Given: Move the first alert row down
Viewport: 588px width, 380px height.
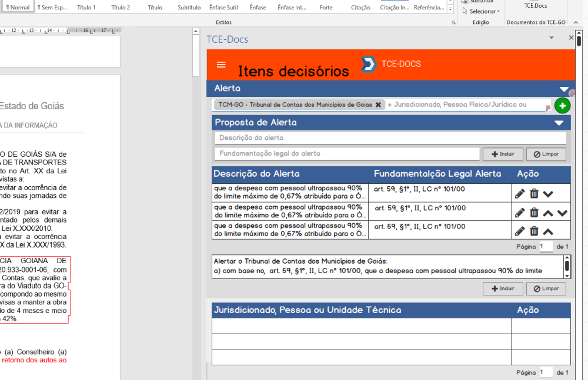Looking at the screenshot, I should pyautogui.click(x=548, y=194).
